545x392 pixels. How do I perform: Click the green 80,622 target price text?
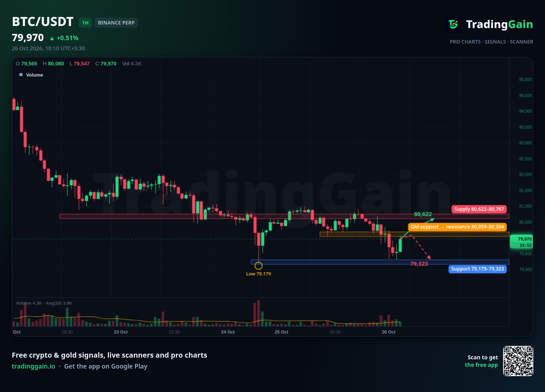(x=423, y=214)
